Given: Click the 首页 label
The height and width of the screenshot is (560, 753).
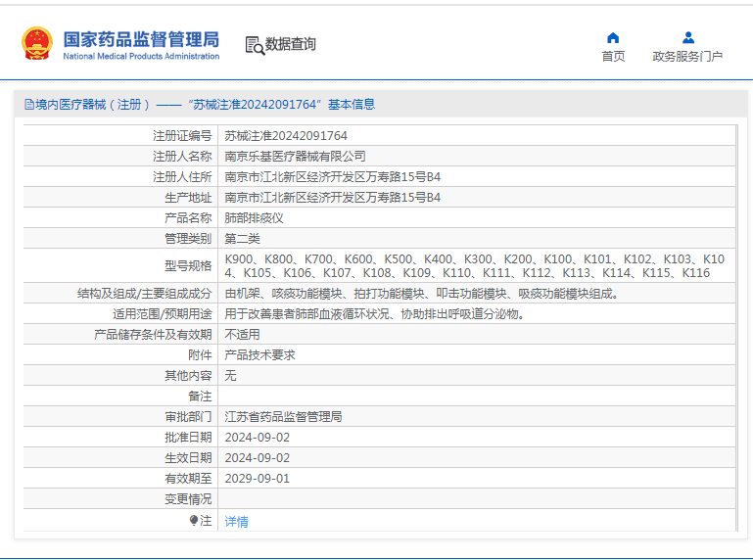Looking at the screenshot, I should pyautogui.click(x=613, y=56).
